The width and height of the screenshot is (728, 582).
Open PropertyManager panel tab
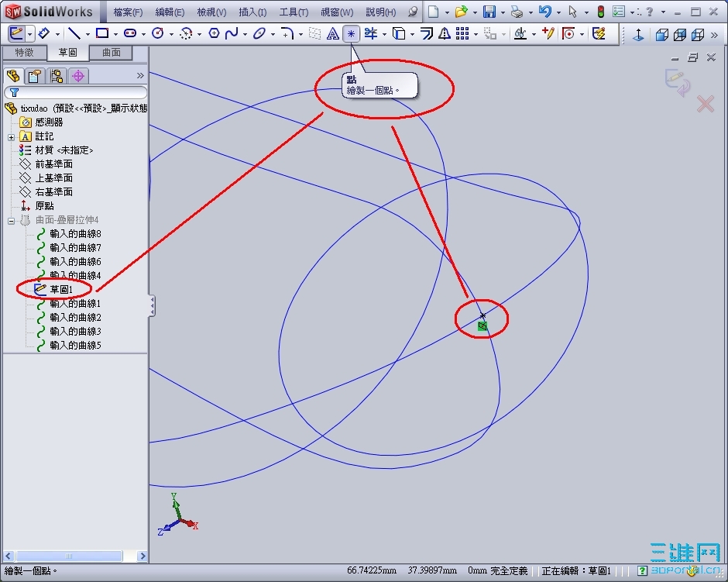click(x=34, y=76)
